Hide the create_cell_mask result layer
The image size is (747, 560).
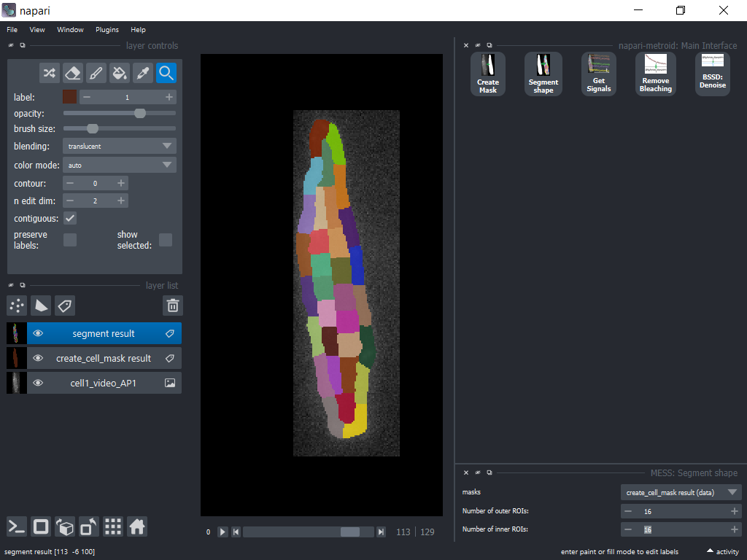38,358
